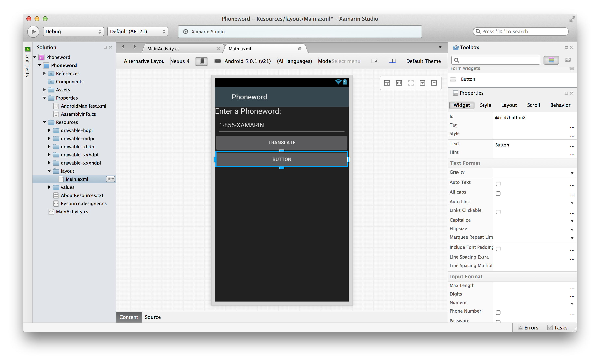Click the TRANSLATE button in designer
The height and width of the screenshot is (364, 600).
(282, 143)
